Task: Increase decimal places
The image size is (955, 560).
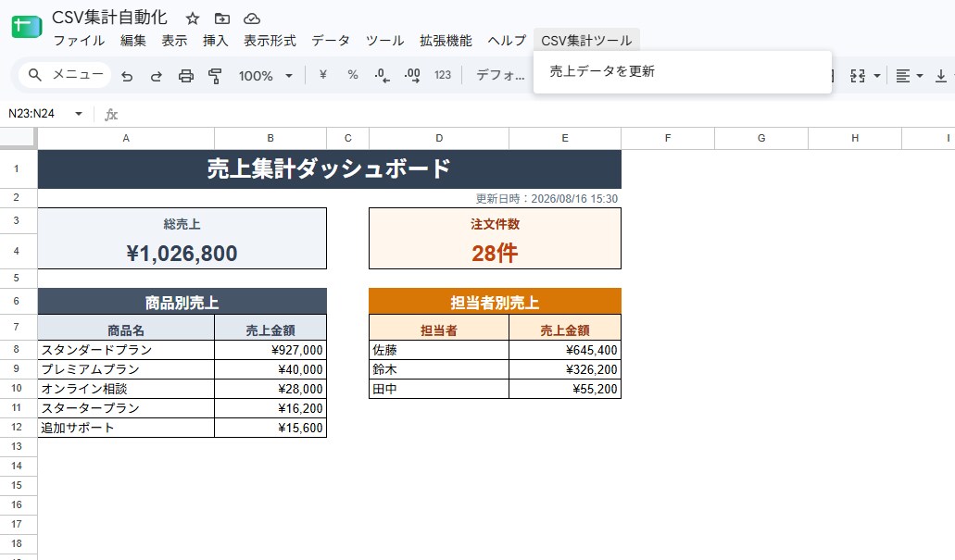Action: click(412, 76)
